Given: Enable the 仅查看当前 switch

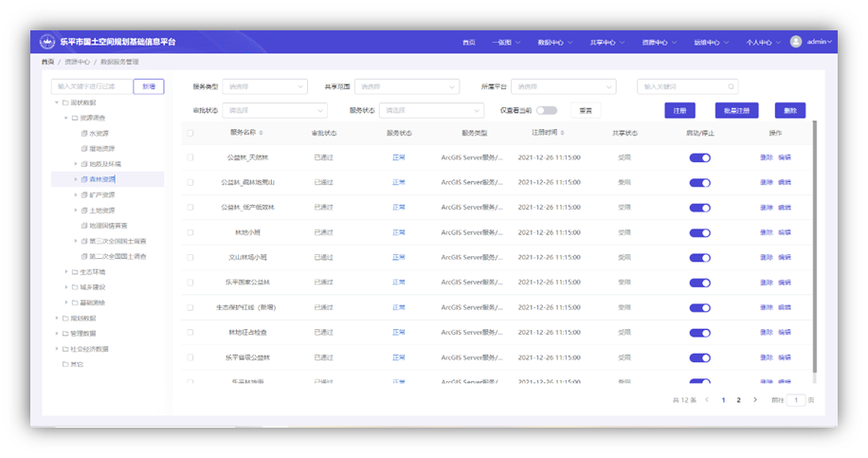Looking at the screenshot, I should point(548,110).
